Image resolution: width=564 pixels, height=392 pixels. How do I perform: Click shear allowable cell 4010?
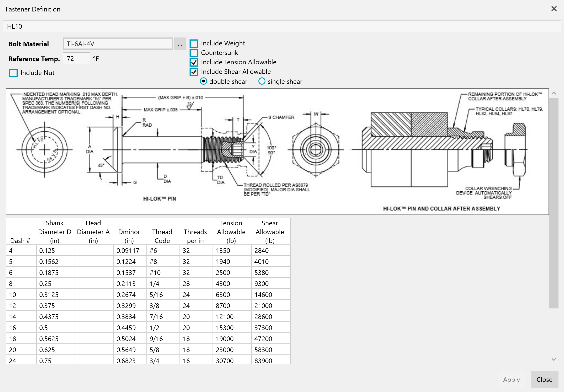click(x=271, y=261)
